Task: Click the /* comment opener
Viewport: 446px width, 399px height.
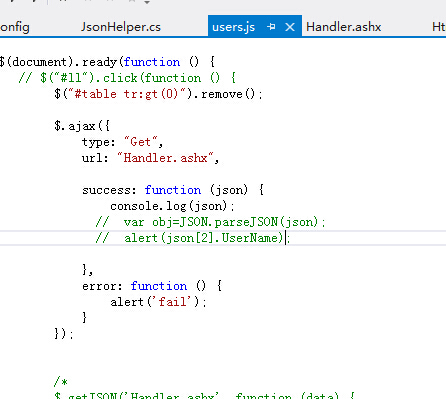Action: 61,381
